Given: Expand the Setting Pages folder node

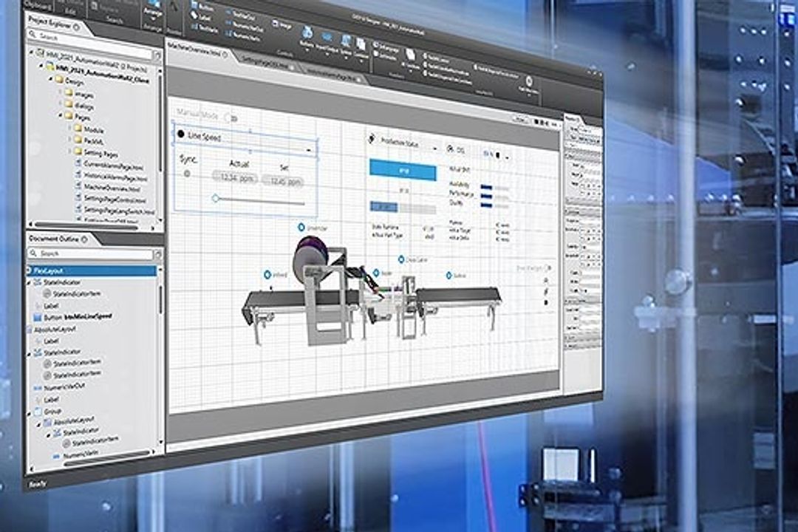Looking at the screenshot, I should tap(69, 150).
